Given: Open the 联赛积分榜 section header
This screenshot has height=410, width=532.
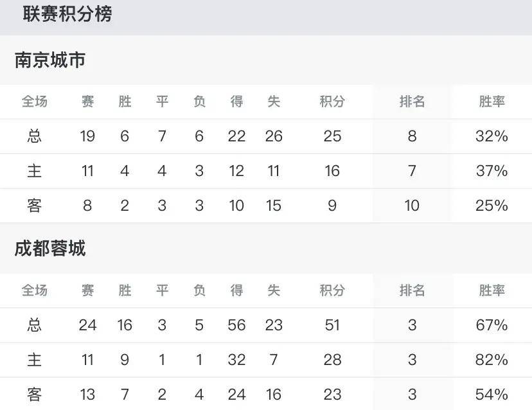Looking at the screenshot, I should (x=67, y=14).
